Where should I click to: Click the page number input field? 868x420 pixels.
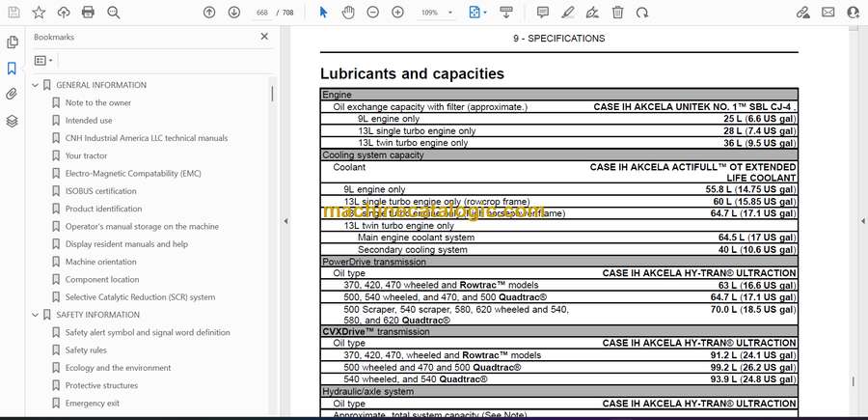coord(261,13)
